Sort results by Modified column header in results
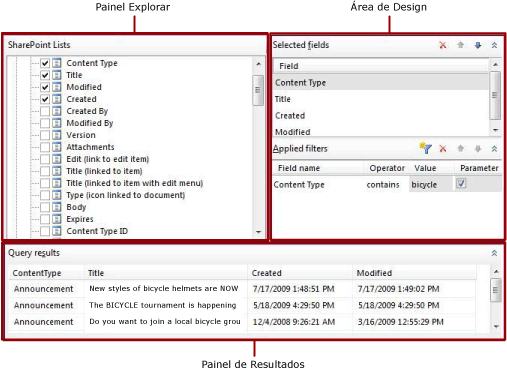Image resolution: width=507 pixels, height=371 pixels. click(x=414, y=273)
